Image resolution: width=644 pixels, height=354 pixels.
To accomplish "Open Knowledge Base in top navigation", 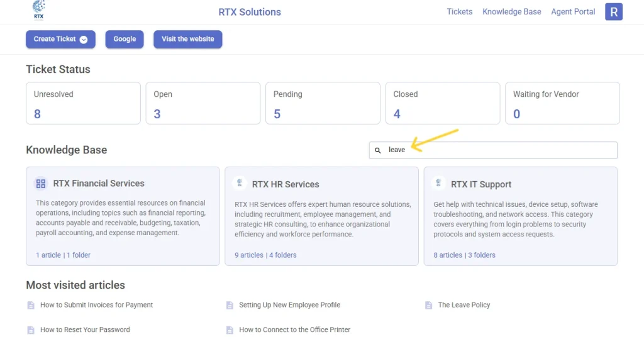I will (512, 12).
